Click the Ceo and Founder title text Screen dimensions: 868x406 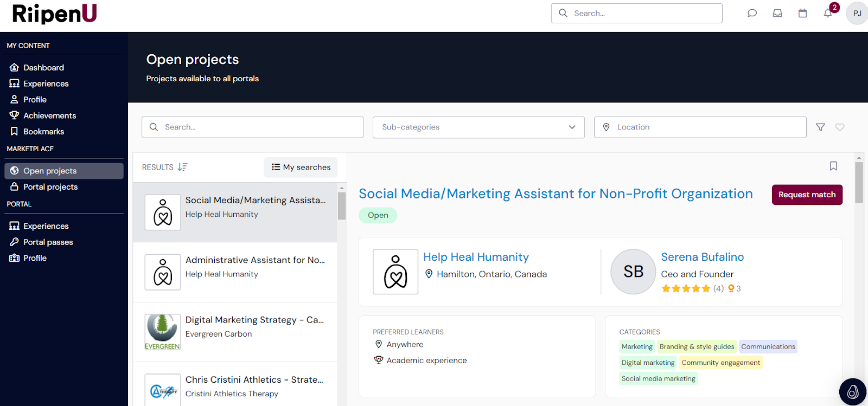697,274
